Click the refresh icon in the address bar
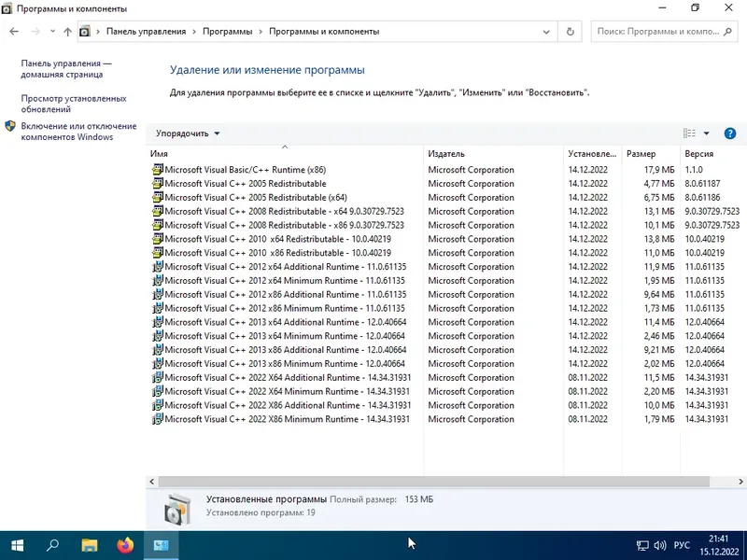Screen dimensions: 747x560 click(570, 31)
